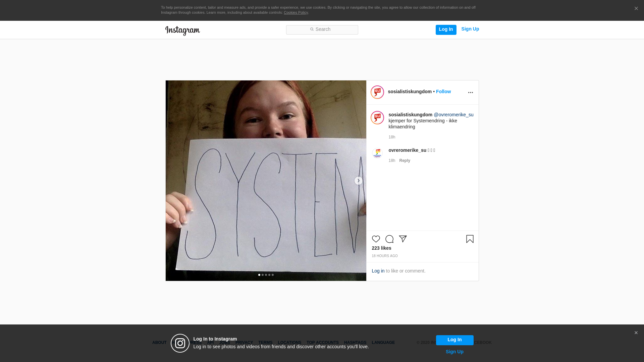Click the Sign Up link in the header

pyautogui.click(x=470, y=29)
